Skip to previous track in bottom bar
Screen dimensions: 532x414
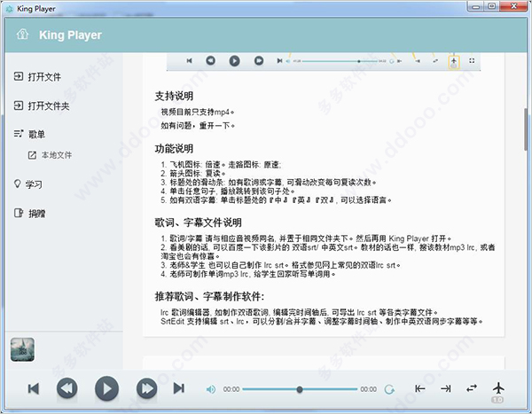pyautogui.click(x=34, y=388)
